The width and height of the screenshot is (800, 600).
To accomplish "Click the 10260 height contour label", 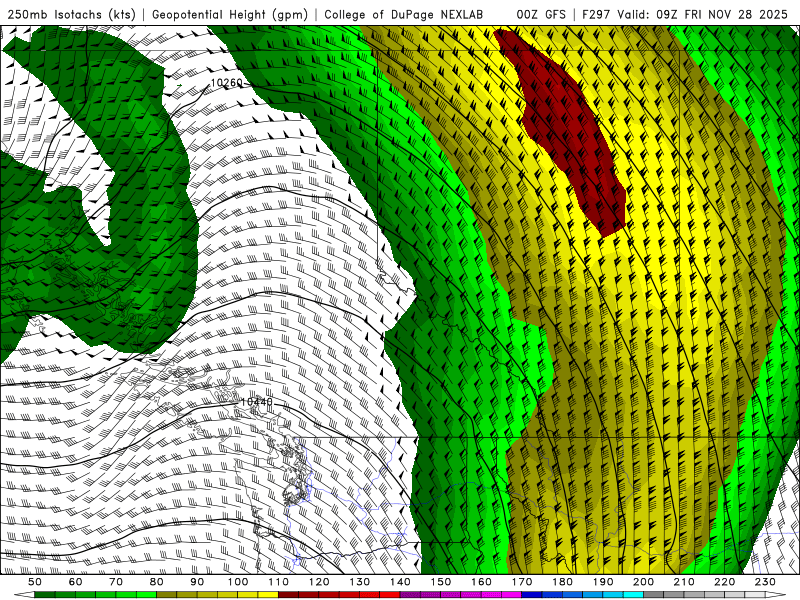I will (x=227, y=83).
